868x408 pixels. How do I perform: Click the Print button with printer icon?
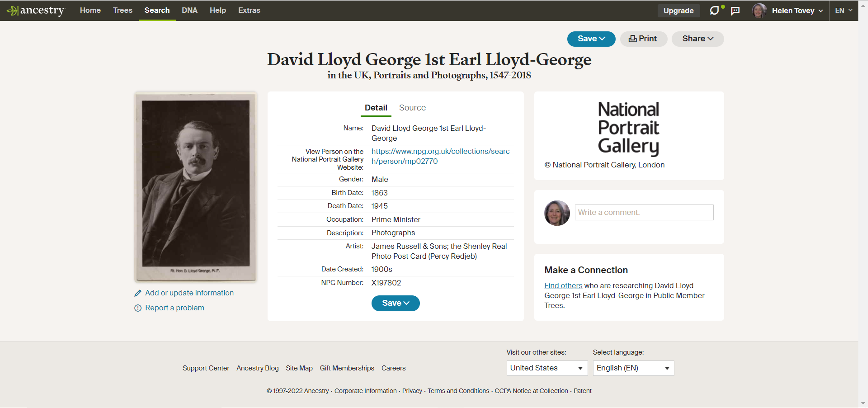click(643, 39)
